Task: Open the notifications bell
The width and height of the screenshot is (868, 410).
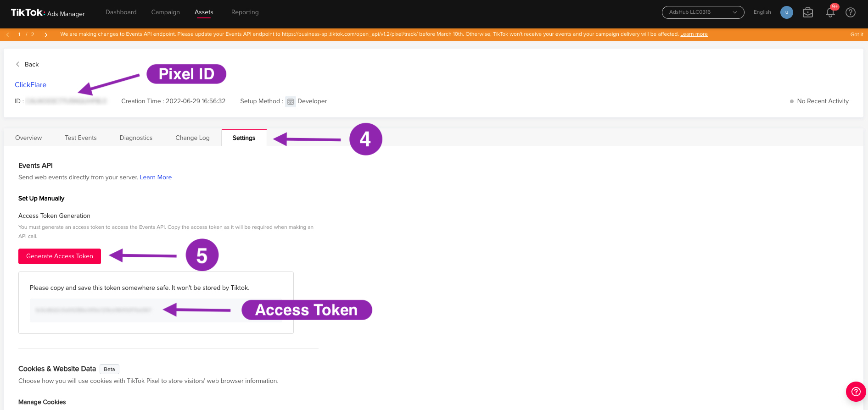Action: [830, 12]
